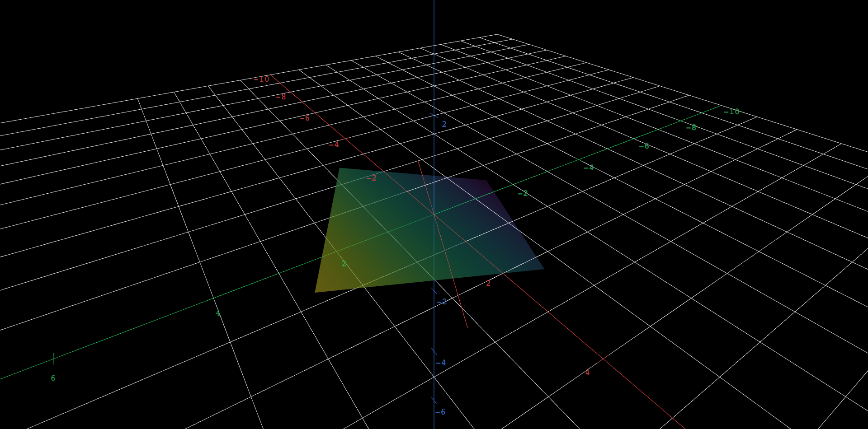Click the green -2 axis label
The height and width of the screenshot is (429, 868).
(x=523, y=193)
